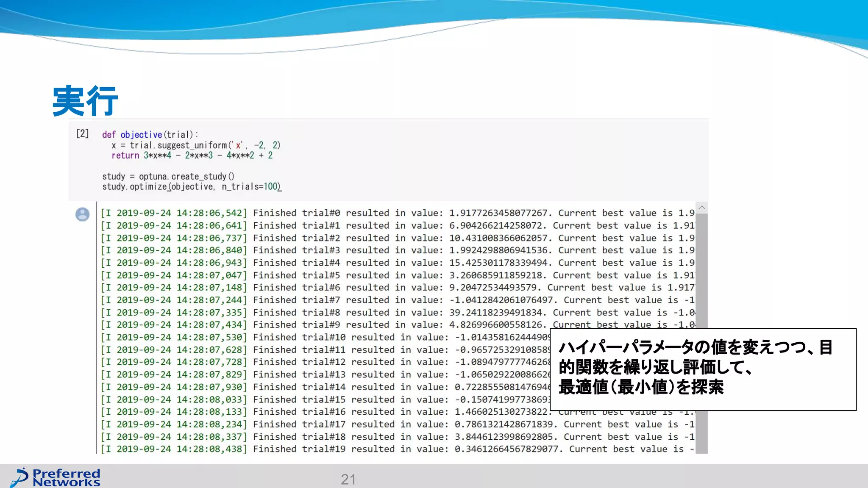Click the output scrollbar up arrow
This screenshot has height=488, width=868.
(701, 208)
